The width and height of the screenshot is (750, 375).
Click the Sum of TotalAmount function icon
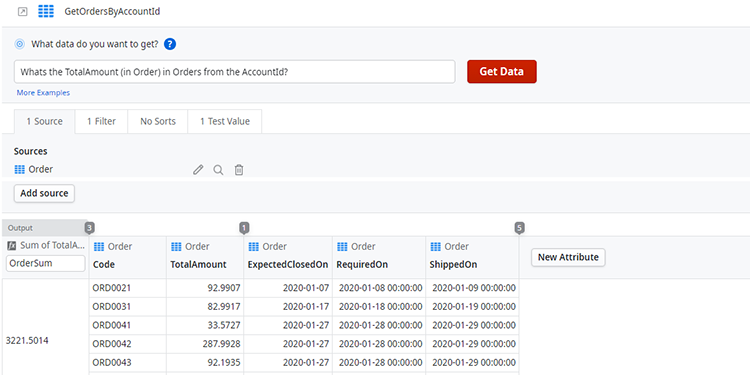click(12, 246)
